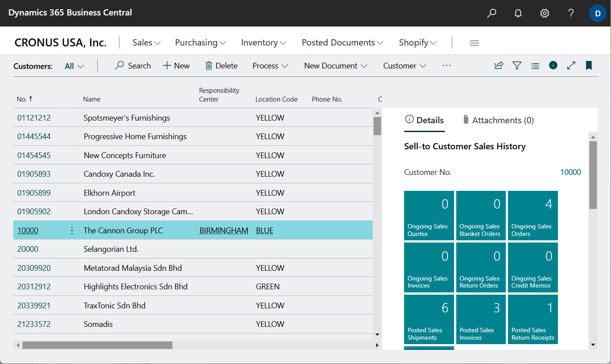The image size is (611, 364).
Task: Expand page to full screen icon
Action: point(571,65)
